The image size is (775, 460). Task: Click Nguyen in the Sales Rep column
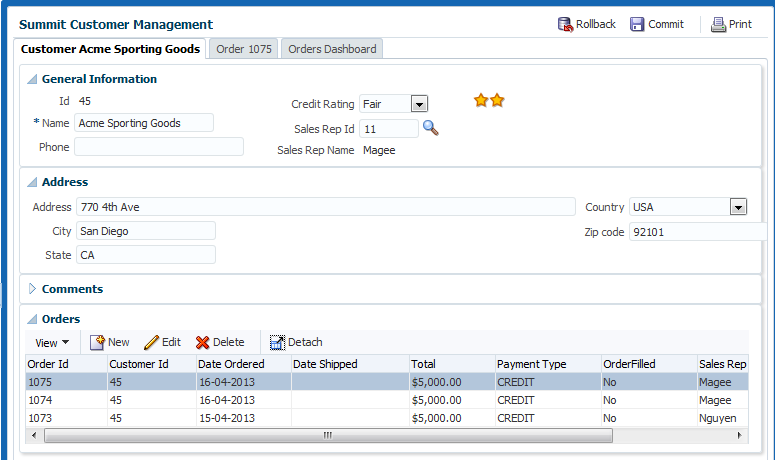click(717, 418)
